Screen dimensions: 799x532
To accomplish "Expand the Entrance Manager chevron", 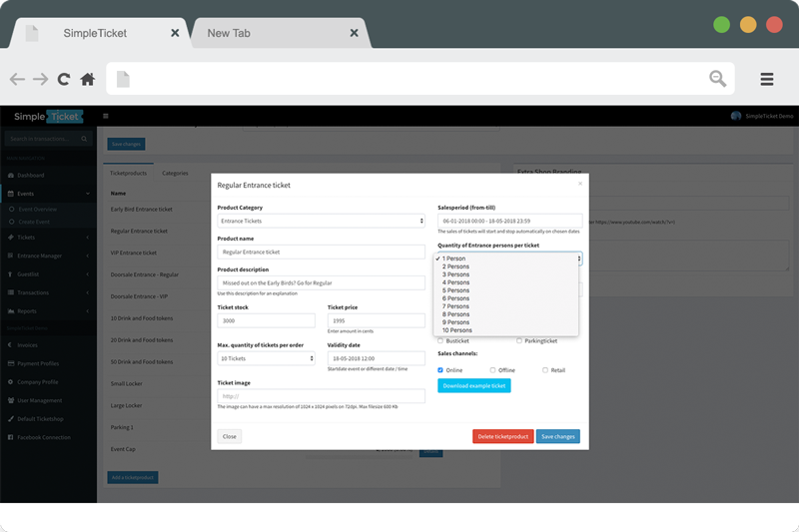I will click(88, 256).
